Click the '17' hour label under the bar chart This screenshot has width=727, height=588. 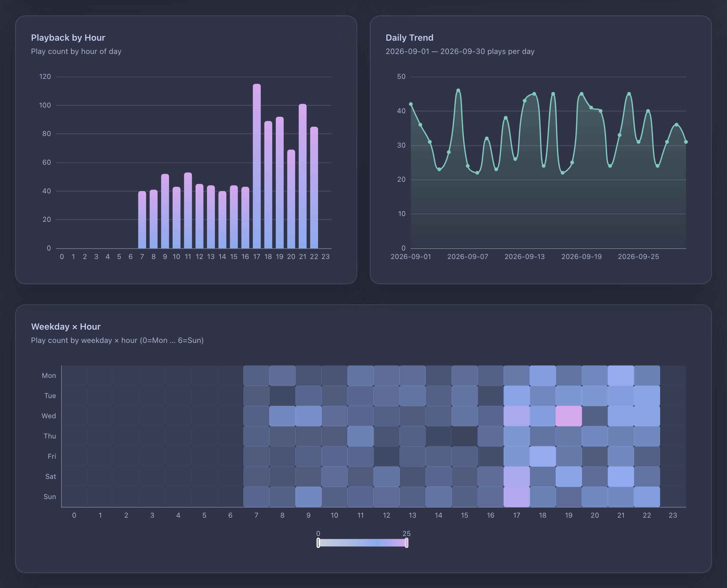point(257,257)
